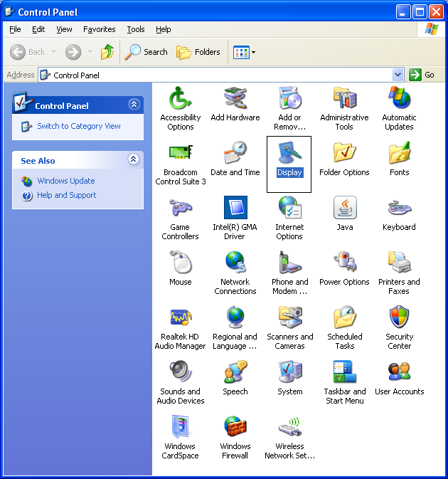Select Game Controllers icon

tap(180, 207)
